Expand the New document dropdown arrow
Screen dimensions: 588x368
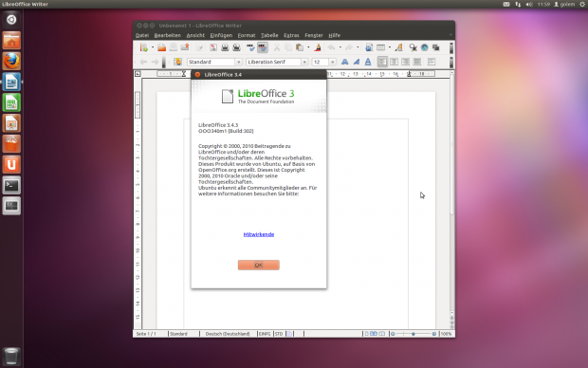(x=153, y=47)
